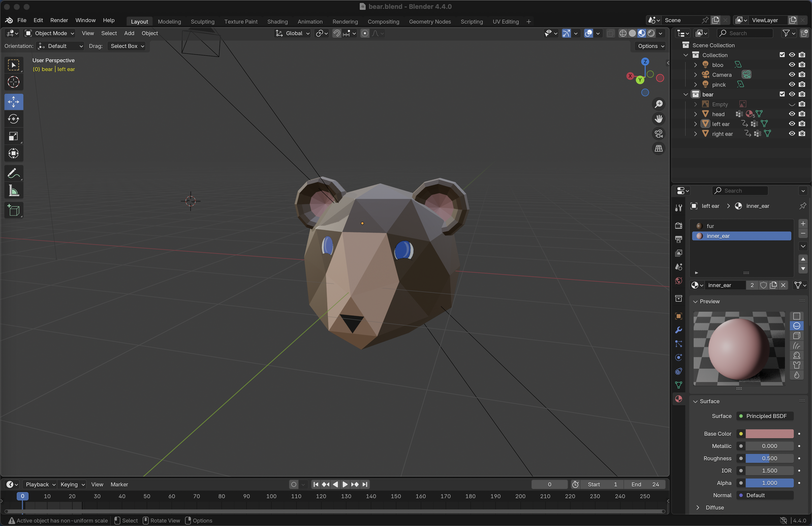Viewport: 812px width, 526px height.
Task: Toggle snapping magnet in header
Action: (x=337, y=33)
